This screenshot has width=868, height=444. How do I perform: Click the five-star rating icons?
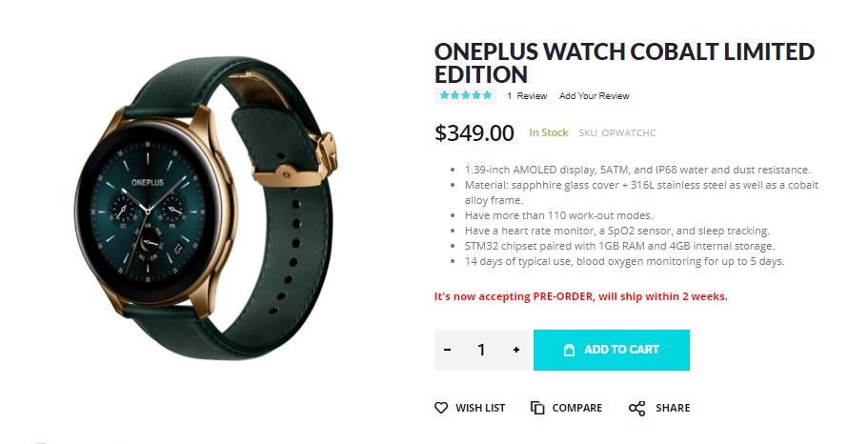pyautogui.click(x=466, y=95)
